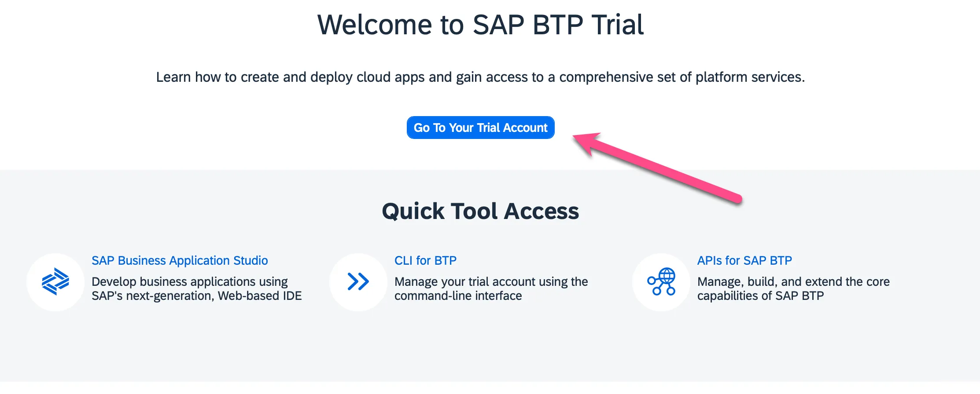Viewport: 980px width, 394px height.
Task: Click the Quick Tool Access section title
Action: point(482,211)
